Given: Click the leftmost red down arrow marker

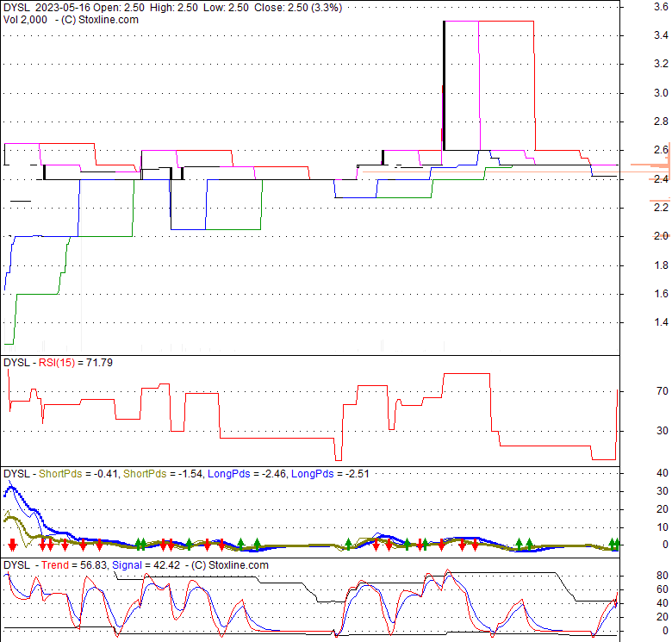Looking at the screenshot, I should (x=12, y=545).
